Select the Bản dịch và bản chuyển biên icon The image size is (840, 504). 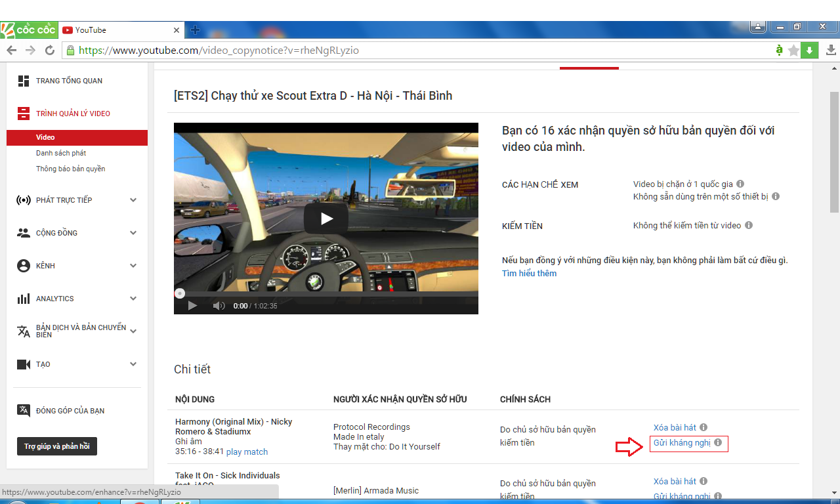point(24,331)
